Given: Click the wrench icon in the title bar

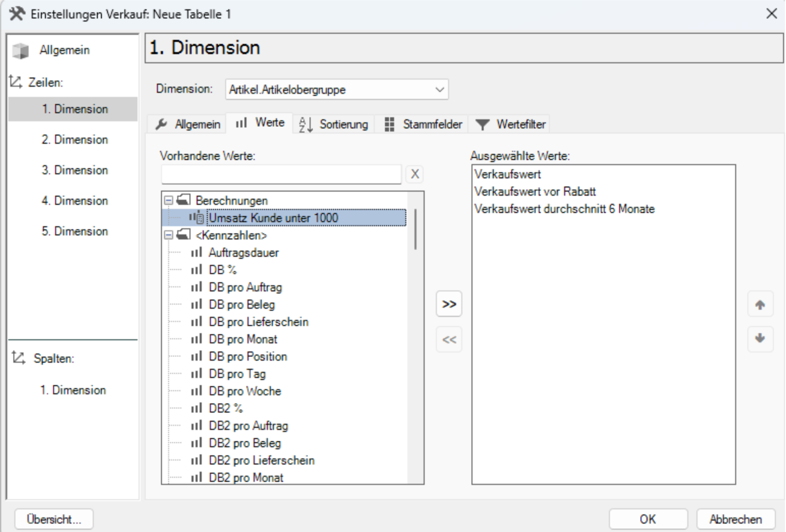Looking at the screenshot, I should coord(17,14).
